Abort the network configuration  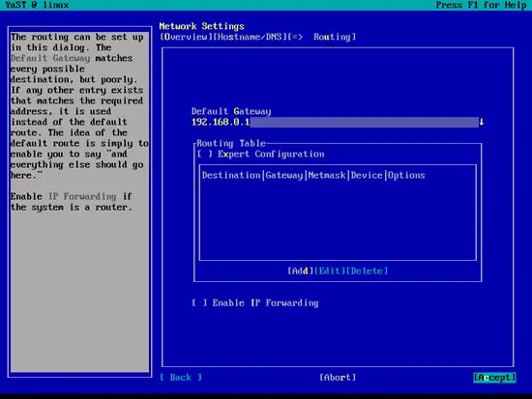(x=338, y=378)
